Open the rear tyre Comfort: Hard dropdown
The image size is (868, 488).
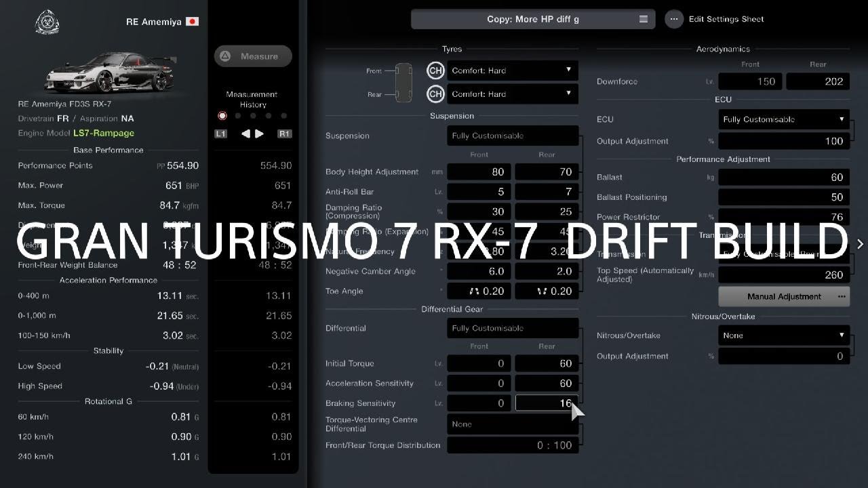click(513, 94)
